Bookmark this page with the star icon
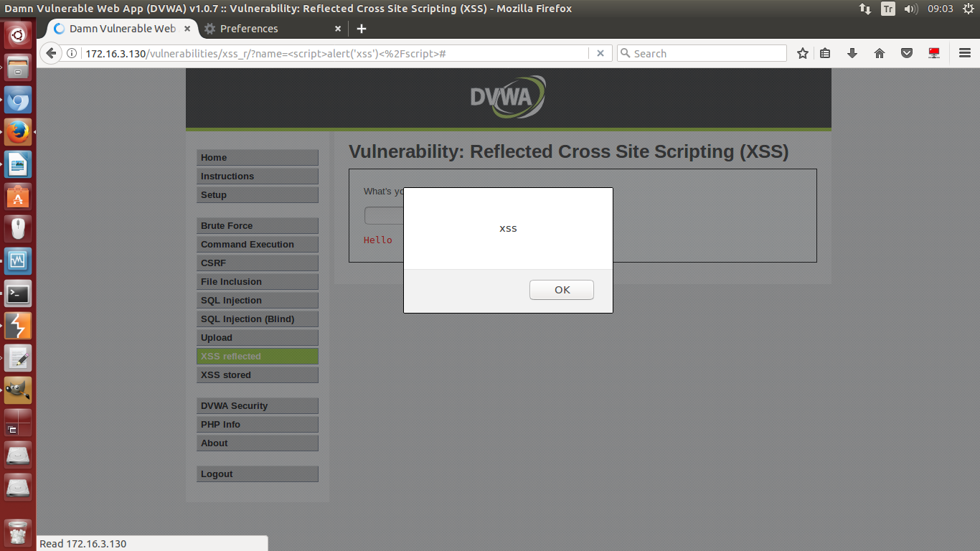The width and height of the screenshot is (980, 551). point(803,53)
